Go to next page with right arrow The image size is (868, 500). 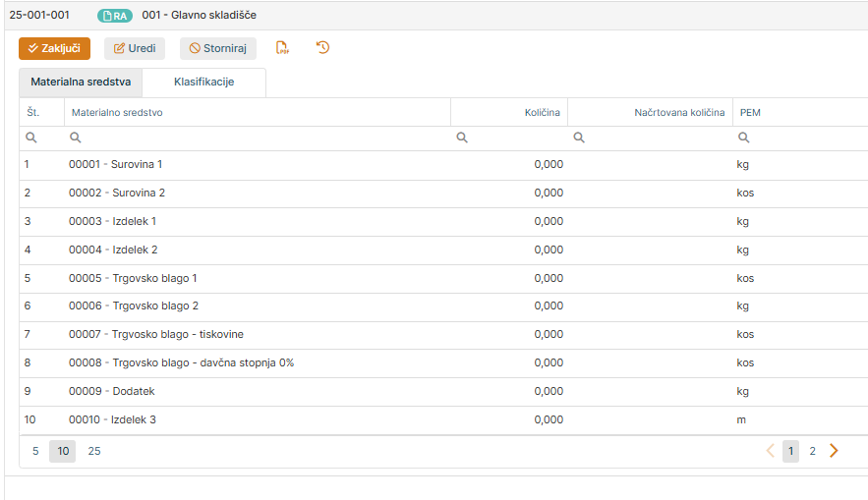(x=834, y=451)
